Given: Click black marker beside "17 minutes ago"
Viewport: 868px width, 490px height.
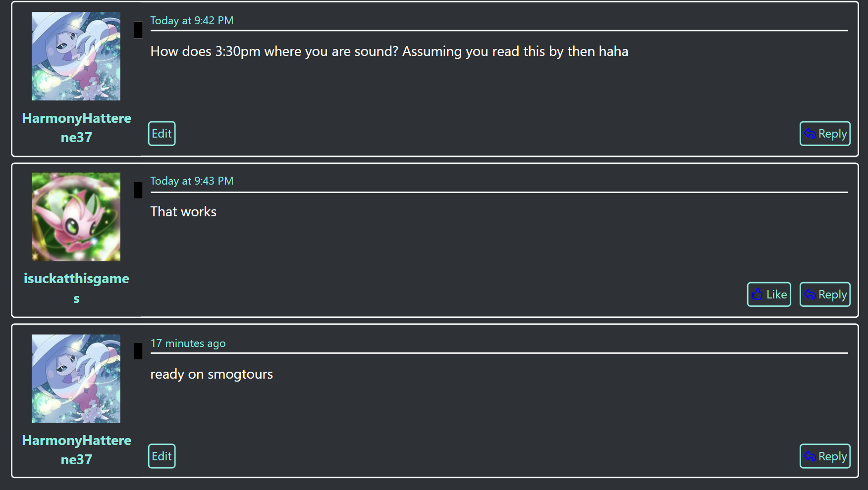Looking at the screenshot, I should [x=138, y=351].
